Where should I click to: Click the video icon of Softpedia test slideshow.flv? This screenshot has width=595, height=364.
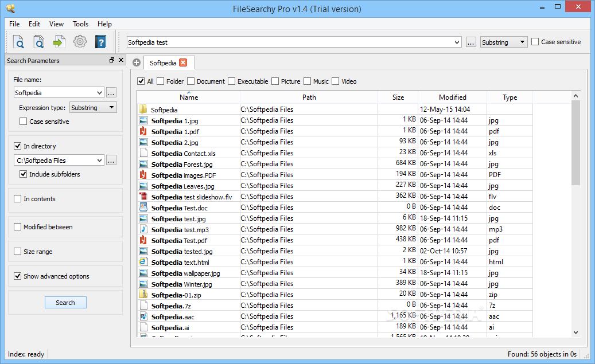coord(143,197)
